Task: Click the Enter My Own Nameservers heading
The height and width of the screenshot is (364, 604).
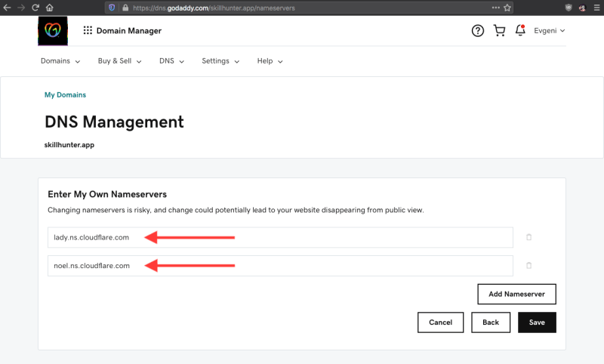Action: point(107,194)
